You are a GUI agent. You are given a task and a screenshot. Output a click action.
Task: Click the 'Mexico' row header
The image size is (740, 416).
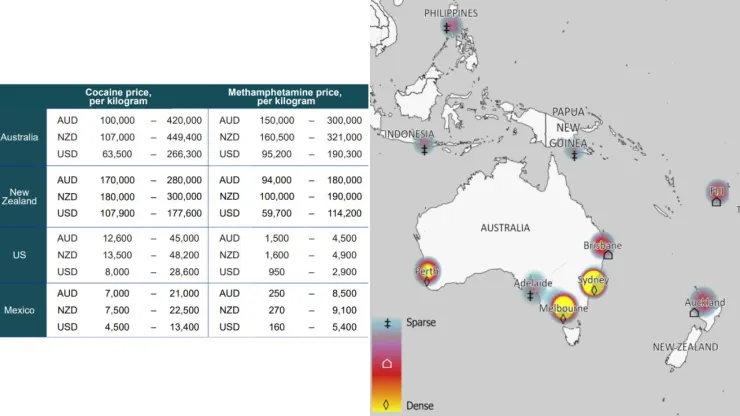coord(19,310)
